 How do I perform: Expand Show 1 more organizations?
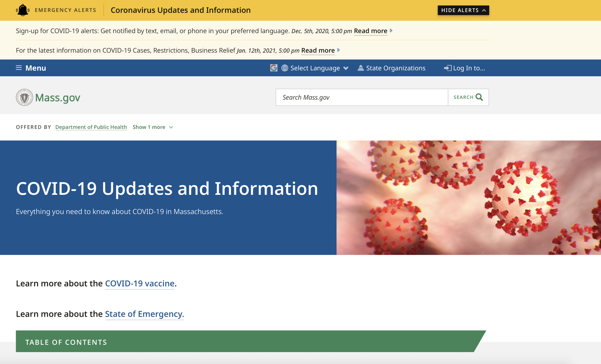tap(152, 127)
